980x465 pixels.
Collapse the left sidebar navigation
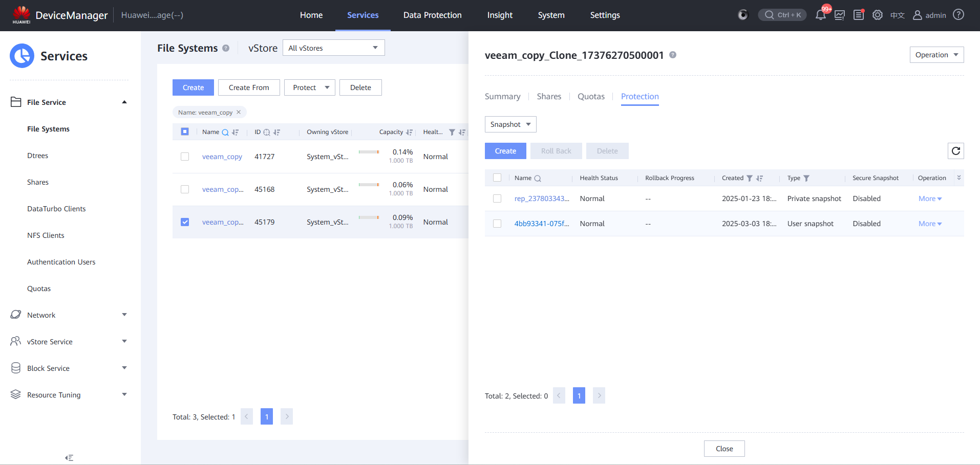tap(69, 458)
